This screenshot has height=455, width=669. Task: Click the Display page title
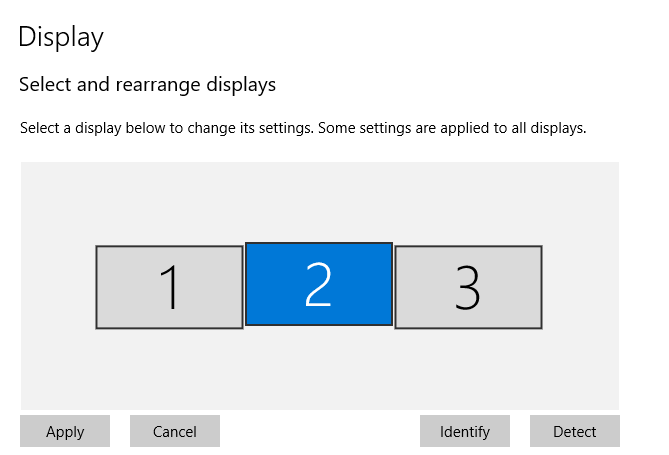pos(61,38)
